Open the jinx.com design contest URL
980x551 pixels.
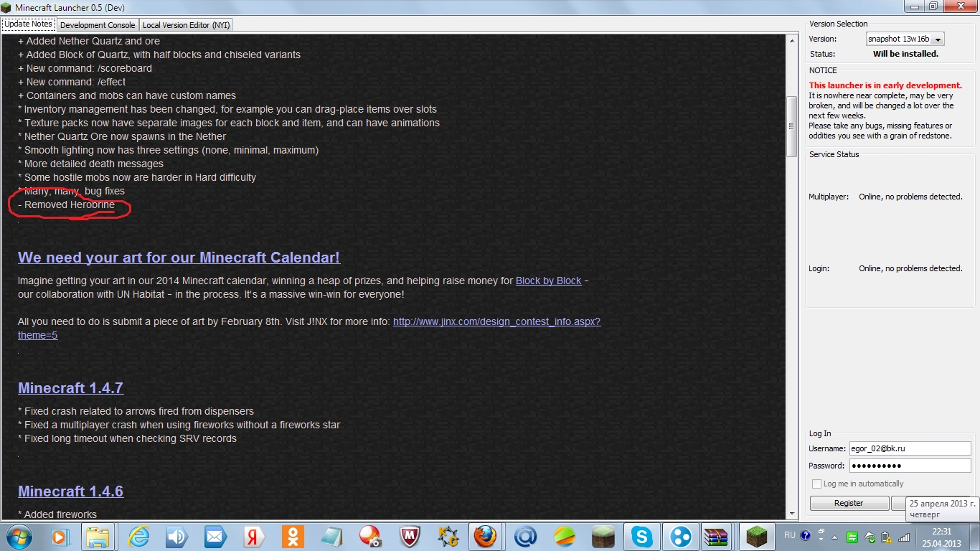click(309, 328)
